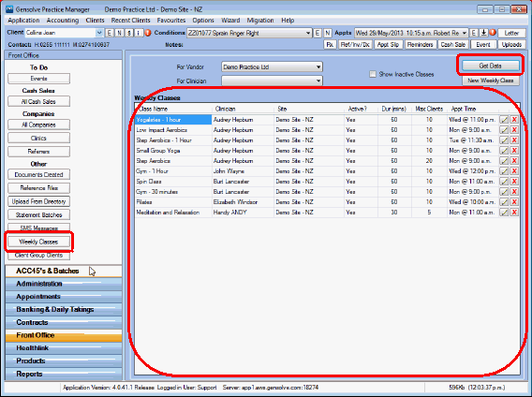Click the Upload From Directory button
The image size is (532, 397).
(38, 201)
